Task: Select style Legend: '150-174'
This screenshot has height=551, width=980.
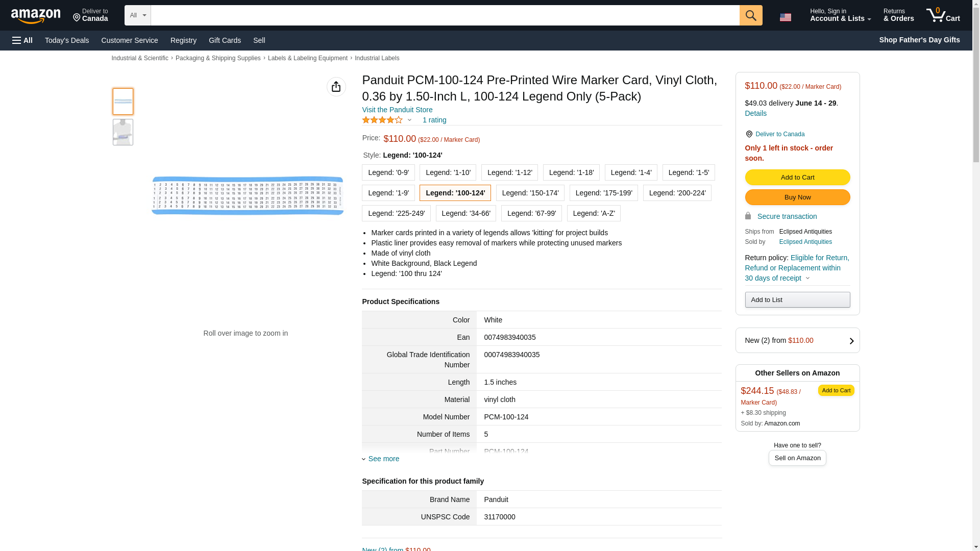Action: tap(530, 193)
